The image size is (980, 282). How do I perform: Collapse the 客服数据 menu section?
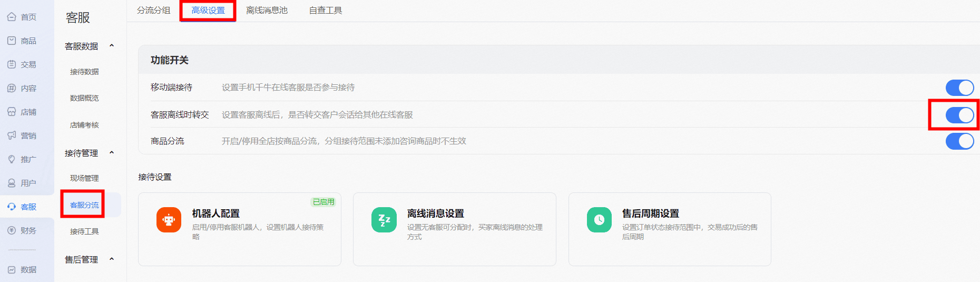point(112,46)
